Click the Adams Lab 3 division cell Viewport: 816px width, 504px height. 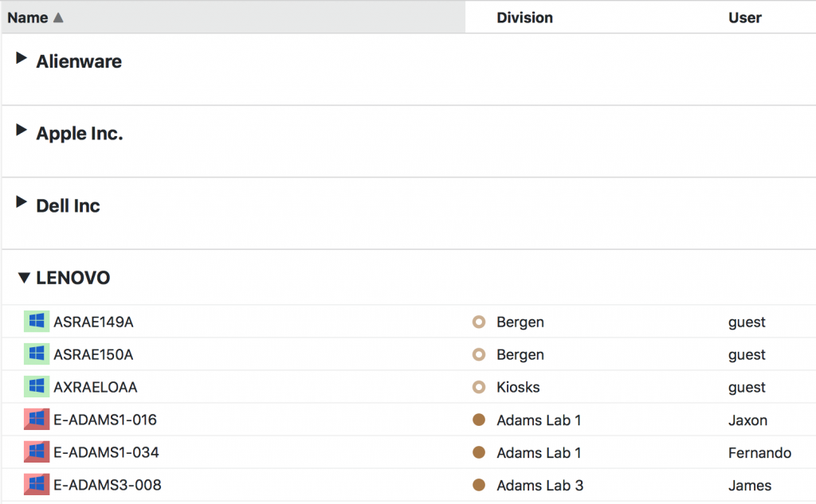540,486
